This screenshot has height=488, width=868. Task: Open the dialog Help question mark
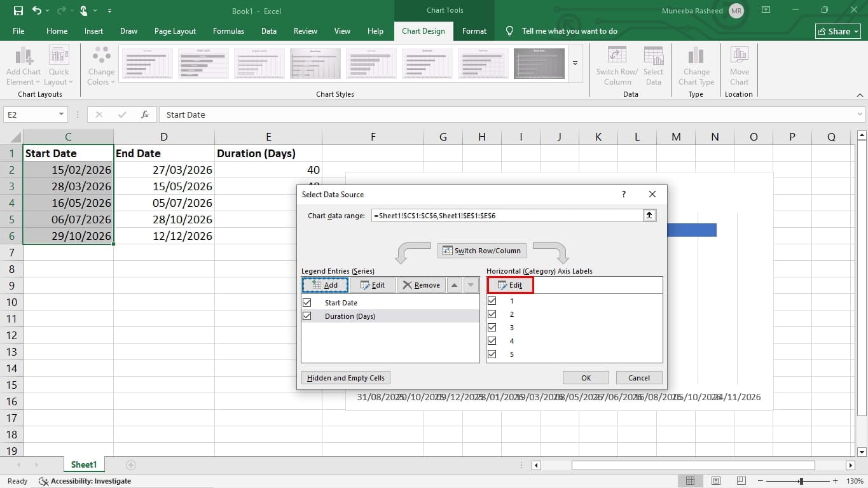tap(624, 194)
